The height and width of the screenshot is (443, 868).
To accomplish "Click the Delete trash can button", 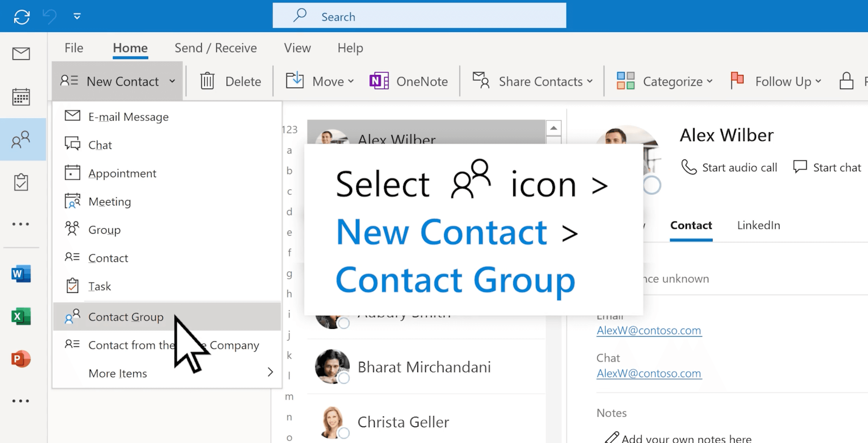I will (231, 81).
